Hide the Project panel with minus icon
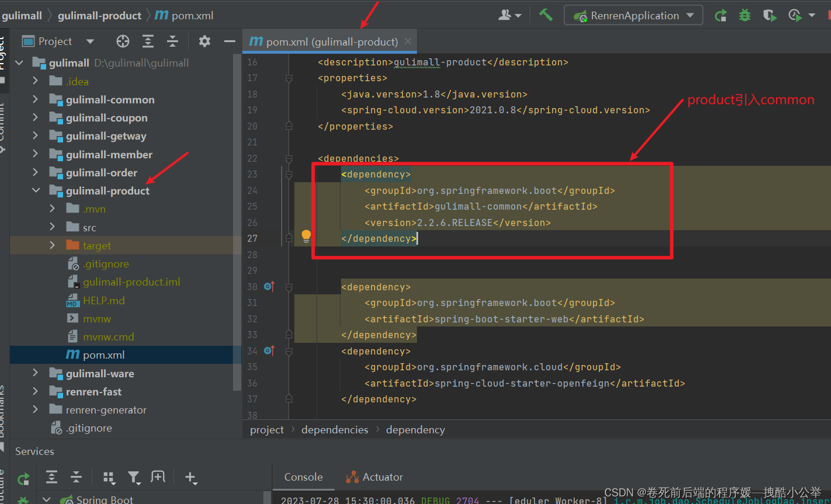 point(230,41)
